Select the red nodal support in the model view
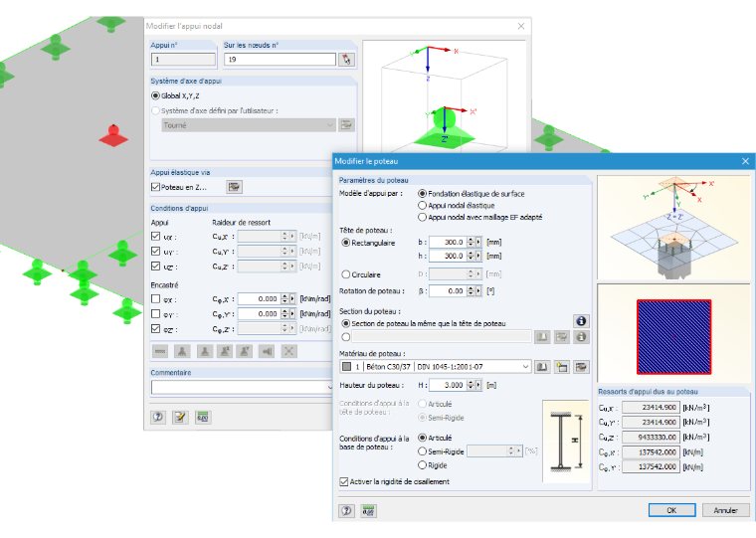The width and height of the screenshot is (756, 538). click(113, 135)
